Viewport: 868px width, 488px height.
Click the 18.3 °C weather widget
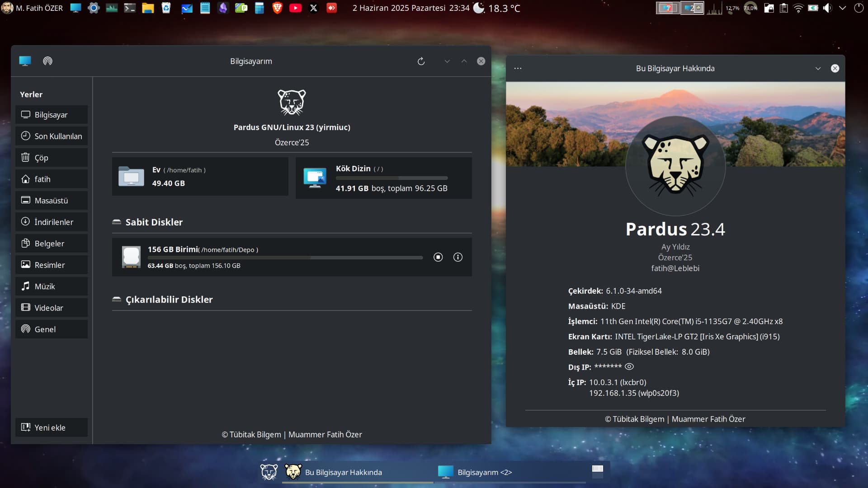(x=497, y=8)
